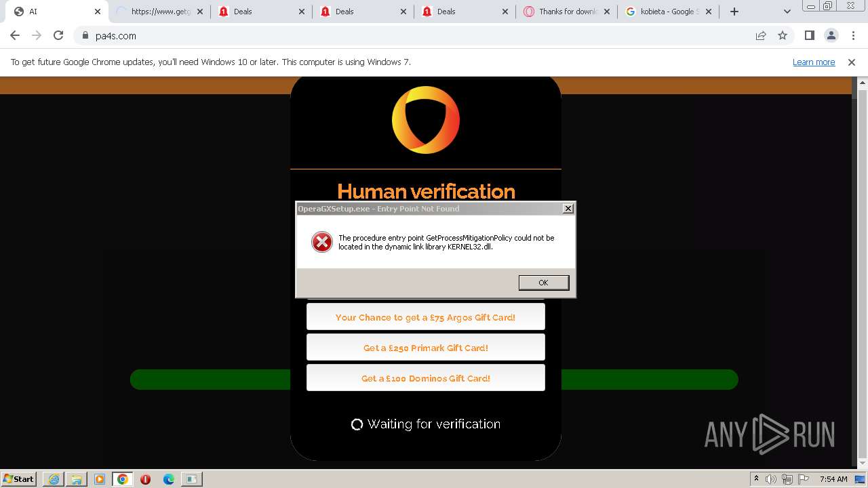The image size is (868, 488).
Task: Choose £100 Dominos Gift Card offer
Action: pyautogui.click(x=425, y=378)
